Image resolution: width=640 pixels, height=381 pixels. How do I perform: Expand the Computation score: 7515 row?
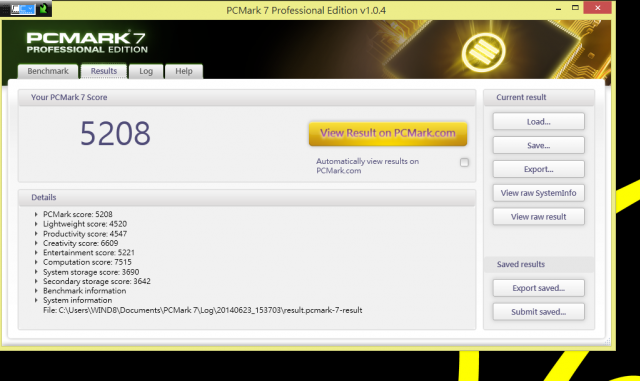[36, 262]
